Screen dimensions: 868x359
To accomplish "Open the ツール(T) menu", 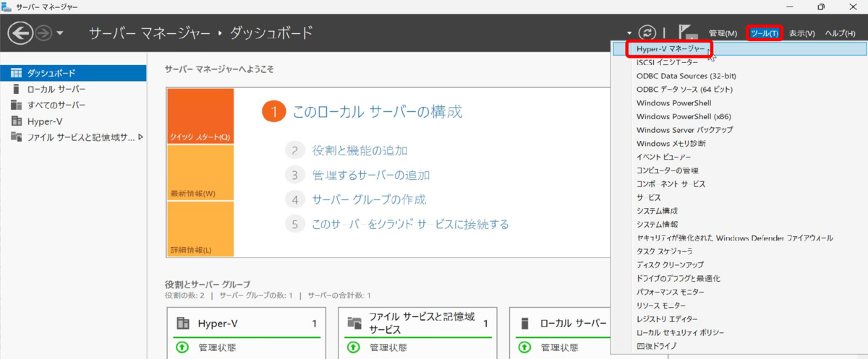I will [764, 33].
